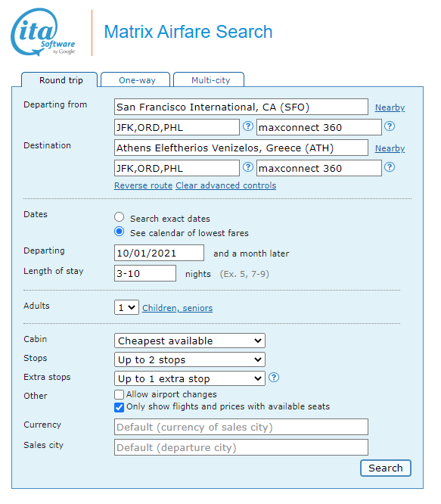Viewport: 441px width, 504px height.
Task: Select See calendar of lowest fares option
Action: (x=120, y=232)
